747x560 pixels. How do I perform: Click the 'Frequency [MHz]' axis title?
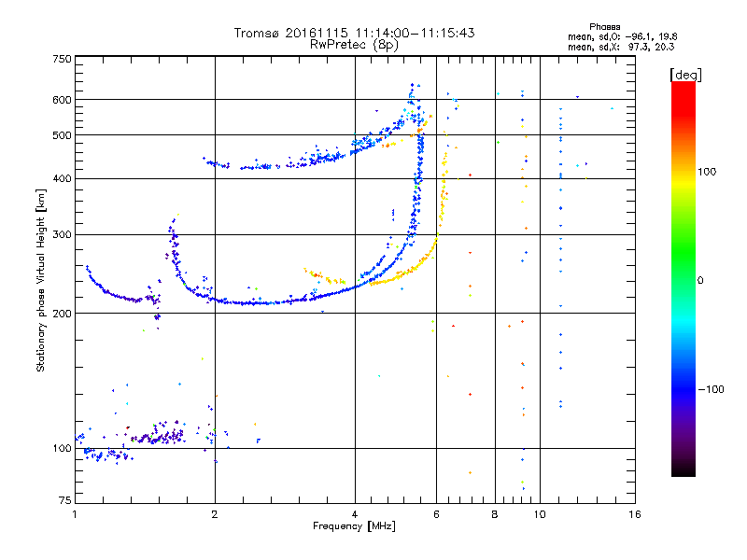coord(354,526)
